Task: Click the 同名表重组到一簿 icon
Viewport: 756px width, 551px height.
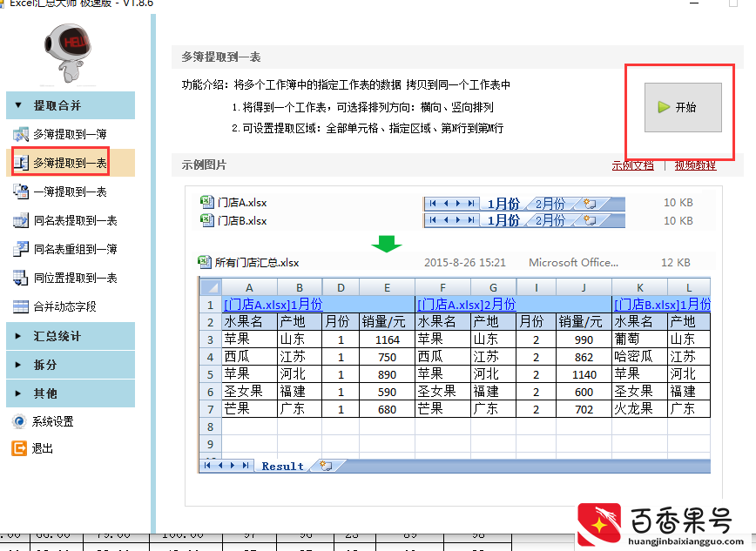Action: pos(21,249)
